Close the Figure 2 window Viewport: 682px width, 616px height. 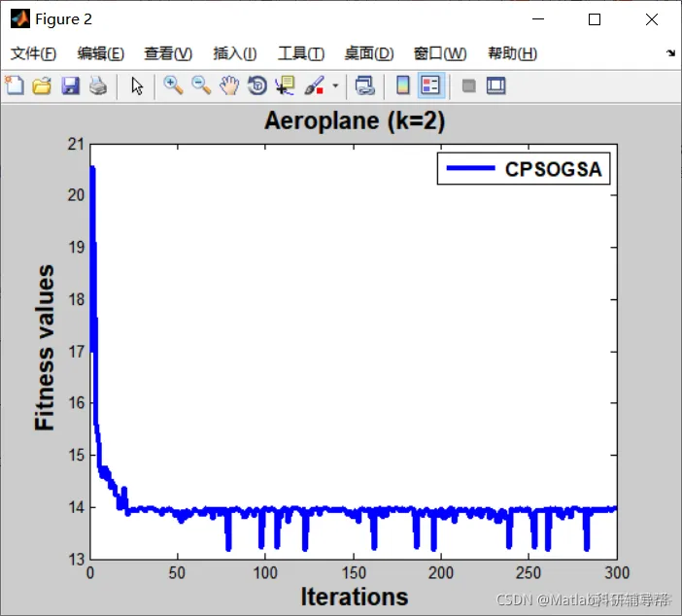tap(652, 19)
